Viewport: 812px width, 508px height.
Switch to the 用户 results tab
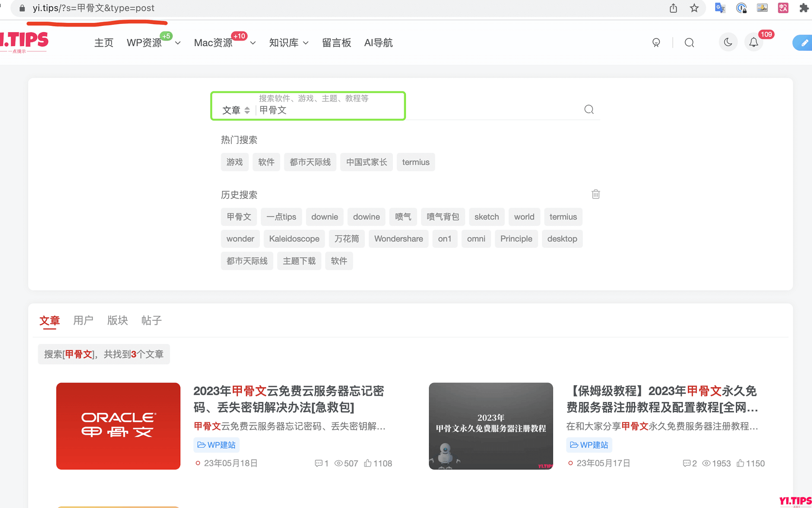click(83, 321)
